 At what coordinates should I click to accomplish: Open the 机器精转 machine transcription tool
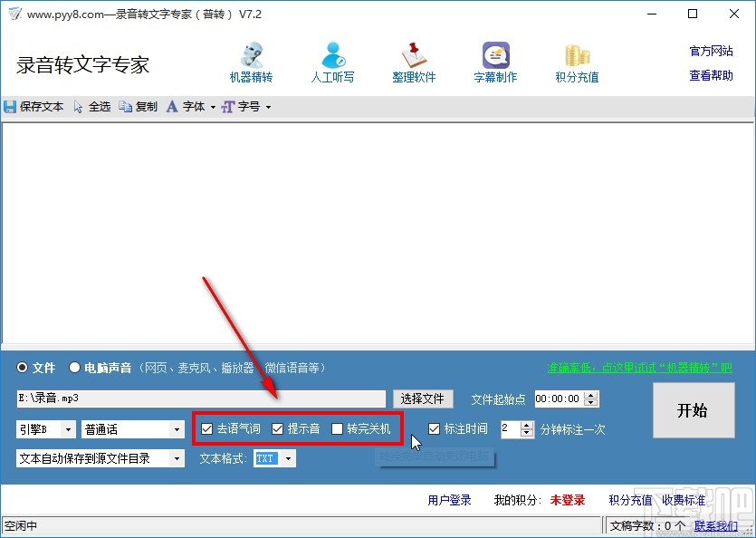click(x=251, y=62)
